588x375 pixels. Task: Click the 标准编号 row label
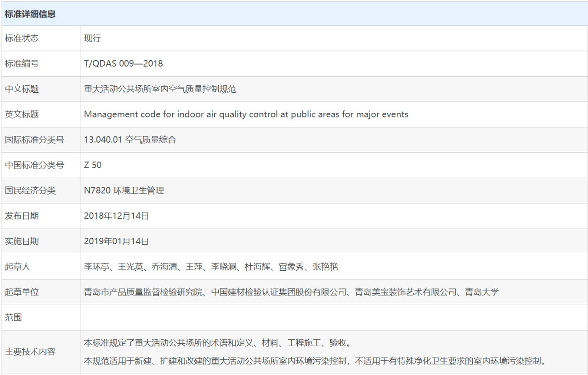pyautogui.click(x=22, y=64)
